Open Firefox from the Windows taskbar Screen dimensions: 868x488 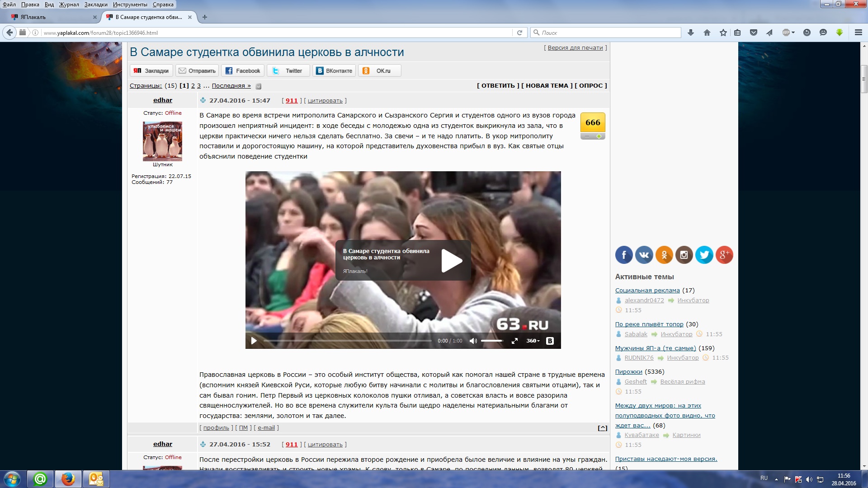[x=68, y=479]
